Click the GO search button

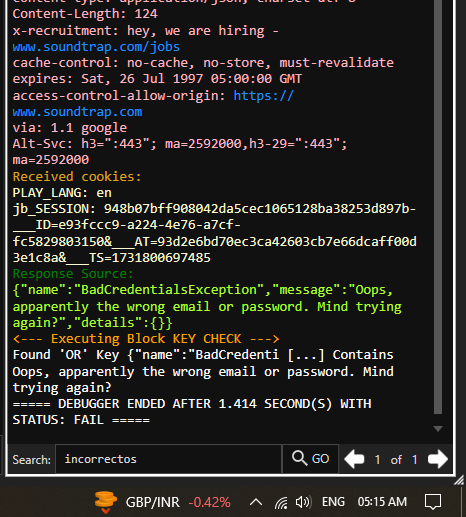(310, 459)
